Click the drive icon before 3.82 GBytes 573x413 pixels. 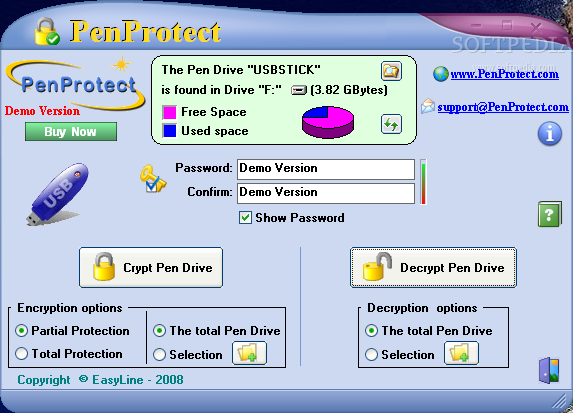tap(299, 90)
